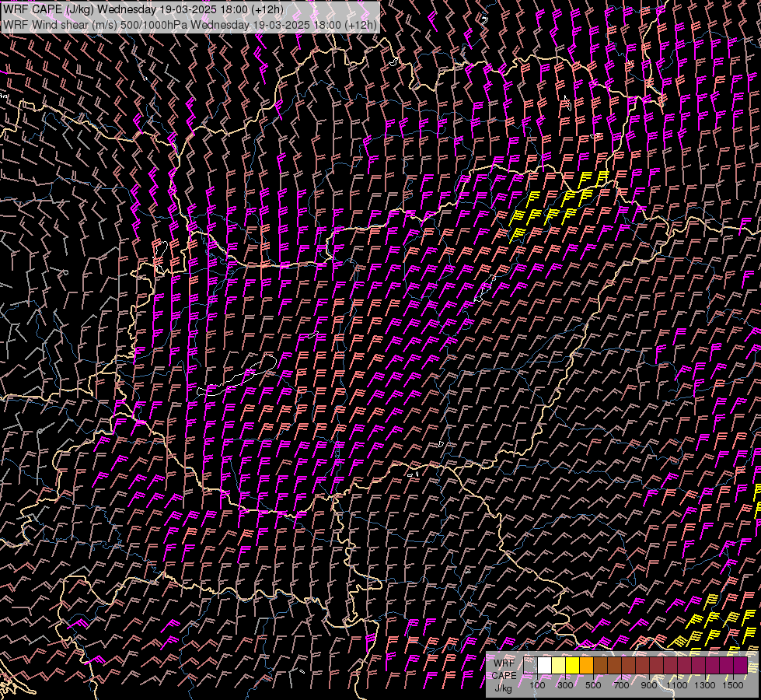Click the CAPE word in the legend
This screenshot has width=761, height=700.
[x=504, y=676]
